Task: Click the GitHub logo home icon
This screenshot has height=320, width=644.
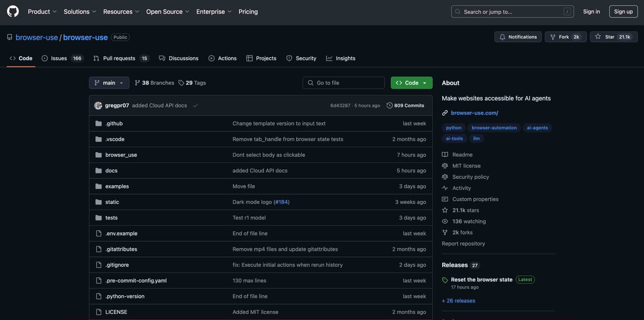Action: pyautogui.click(x=13, y=11)
